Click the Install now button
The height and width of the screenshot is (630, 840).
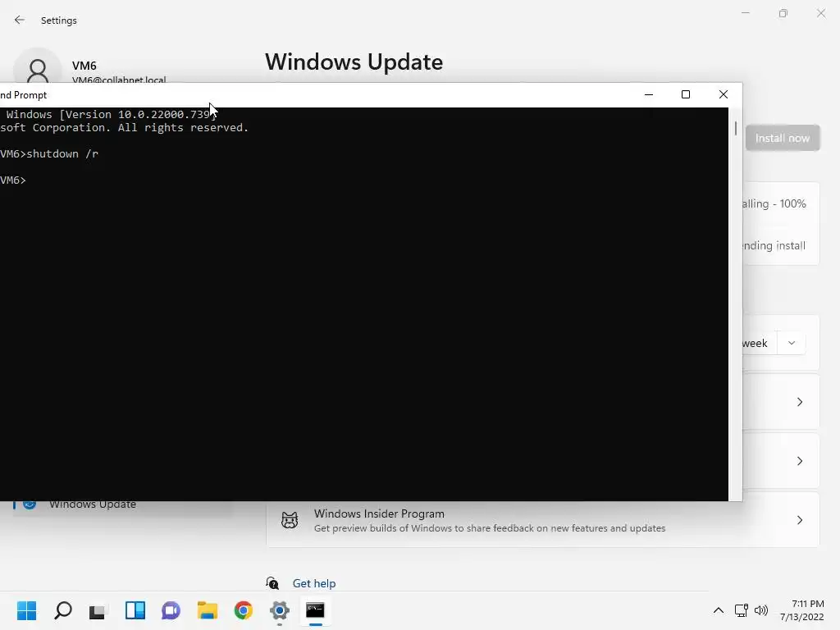(782, 138)
